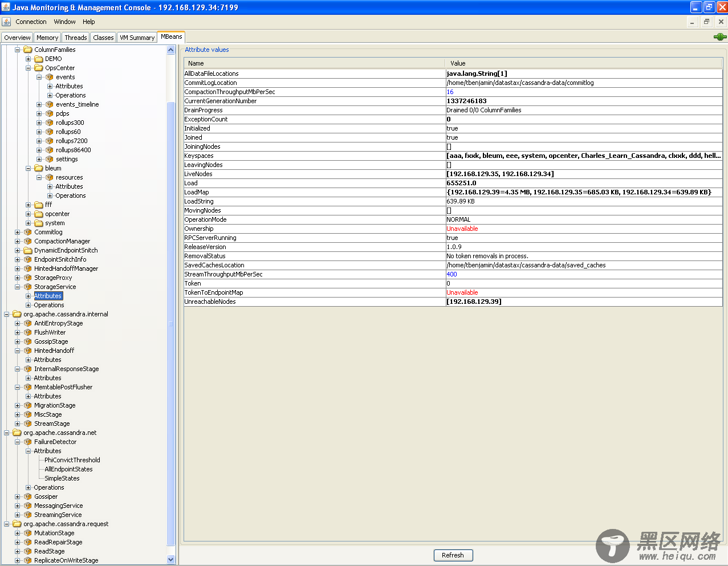Click the Value column header
This screenshot has height=566, width=728.
coord(584,63)
